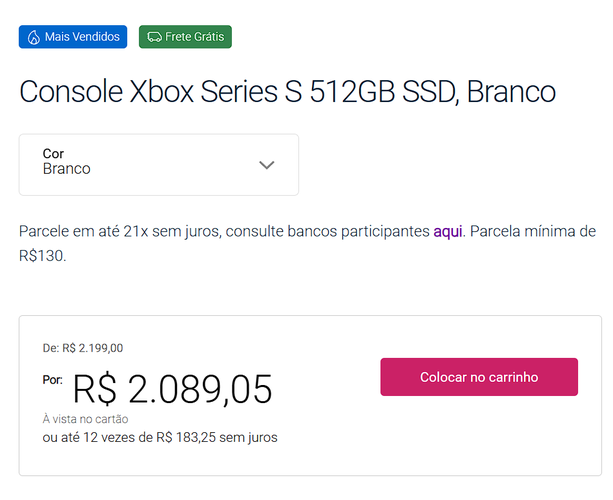Click the "Por:" price label
Screen dimensions: 613x500
coord(52,380)
